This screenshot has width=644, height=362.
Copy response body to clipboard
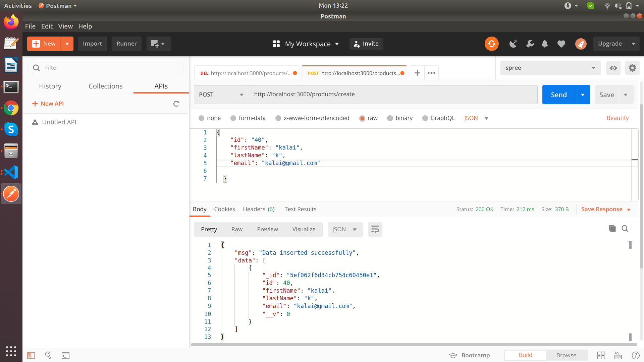[612, 229]
